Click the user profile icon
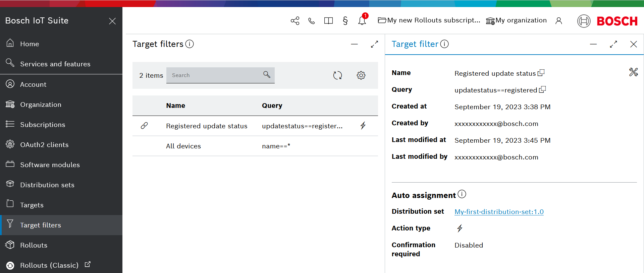 coord(558,21)
